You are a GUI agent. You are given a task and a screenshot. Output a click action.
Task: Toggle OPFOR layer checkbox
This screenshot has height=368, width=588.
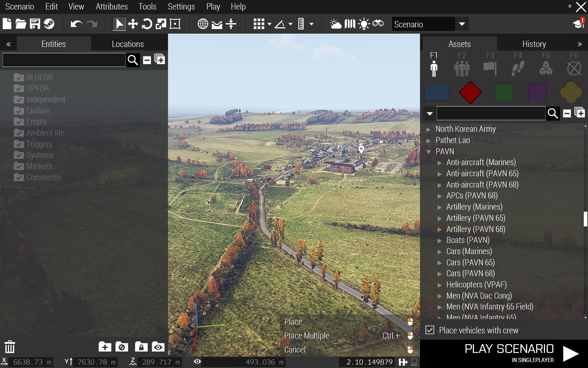(19, 88)
